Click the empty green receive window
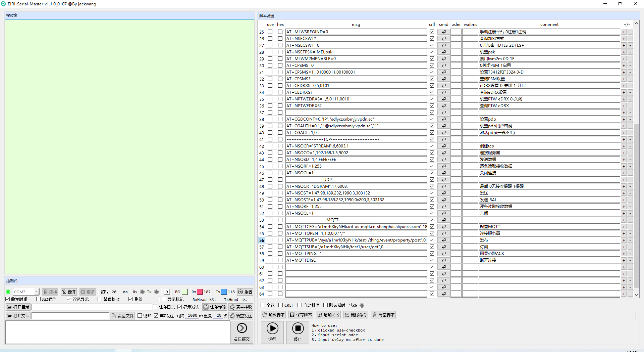Image resolution: width=644 pixels, height=352 pixels. [129, 146]
